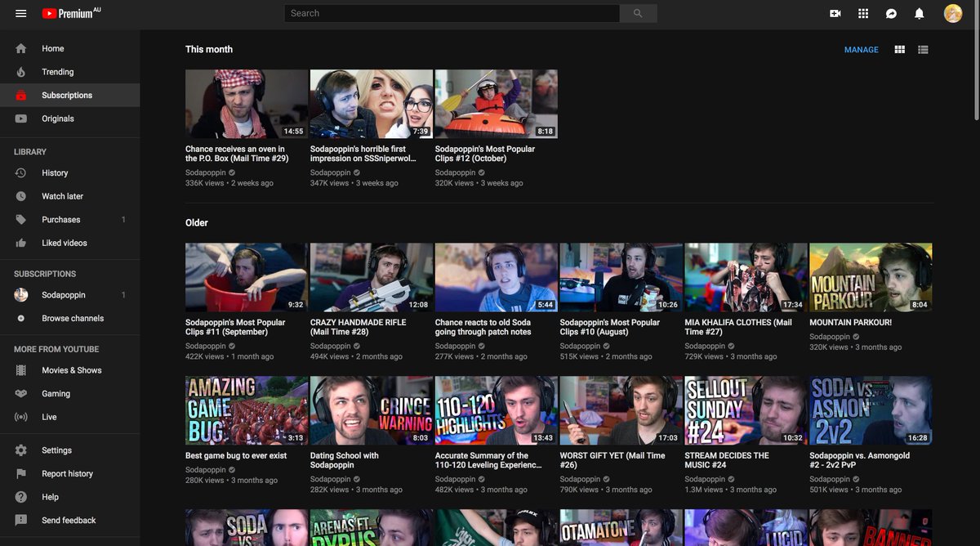Open the CRINGE WARNING thumbnail
The image size is (980, 546).
[x=372, y=410]
